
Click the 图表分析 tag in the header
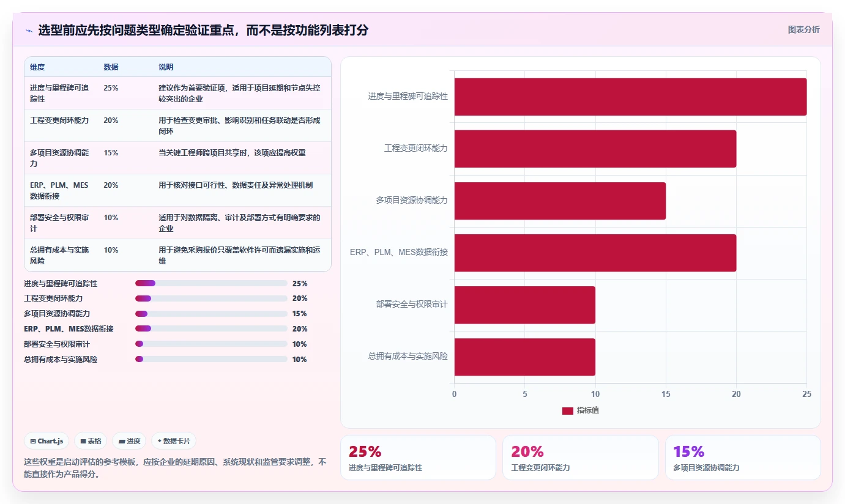tap(803, 29)
